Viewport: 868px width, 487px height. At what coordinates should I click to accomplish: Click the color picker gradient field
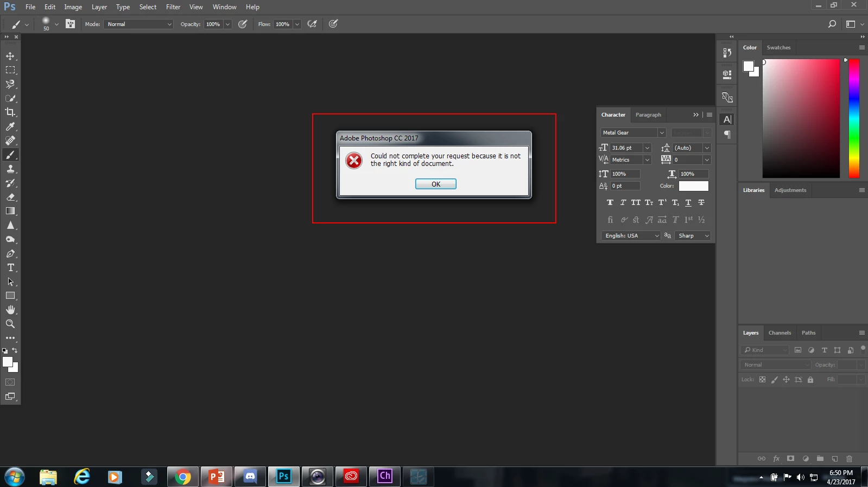pyautogui.click(x=801, y=118)
